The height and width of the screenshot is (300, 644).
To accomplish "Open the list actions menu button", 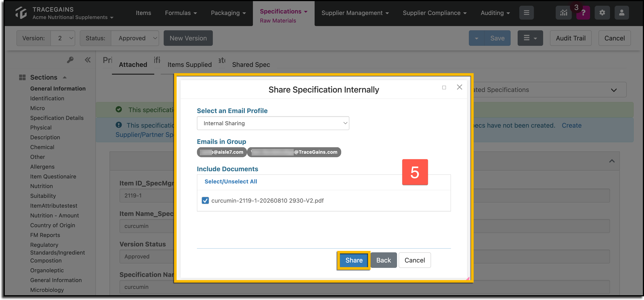I will pyautogui.click(x=530, y=38).
